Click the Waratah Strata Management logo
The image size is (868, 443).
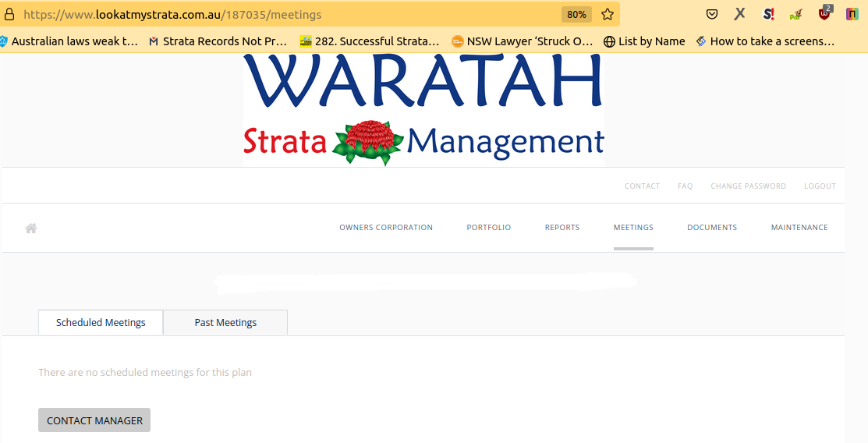pos(423,110)
